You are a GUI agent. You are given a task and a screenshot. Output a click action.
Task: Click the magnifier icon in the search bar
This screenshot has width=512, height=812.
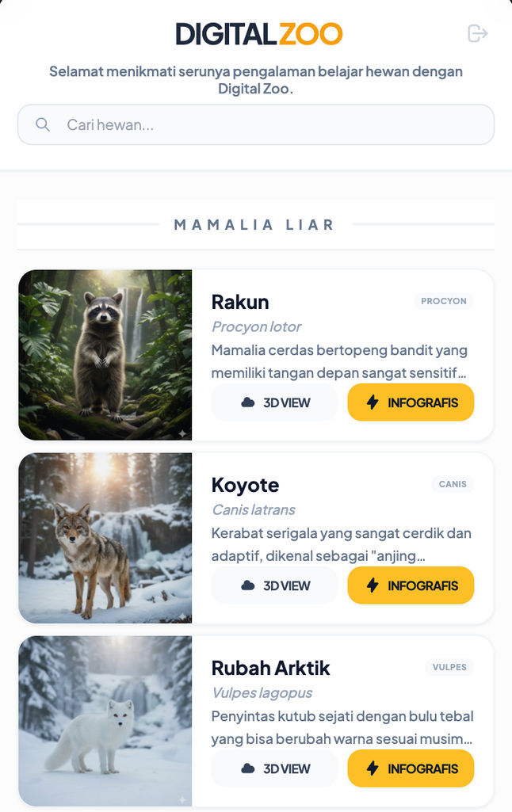click(43, 125)
